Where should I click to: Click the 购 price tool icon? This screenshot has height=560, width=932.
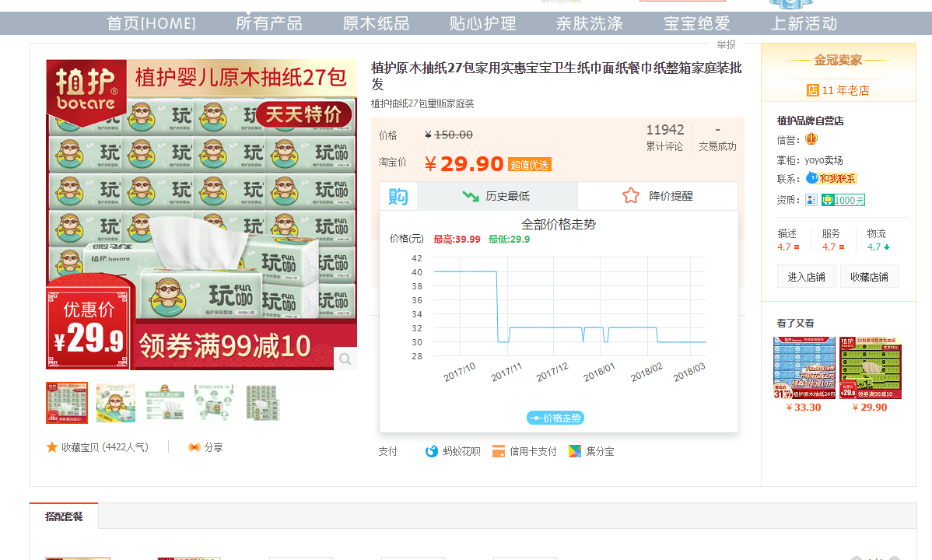pyautogui.click(x=398, y=196)
